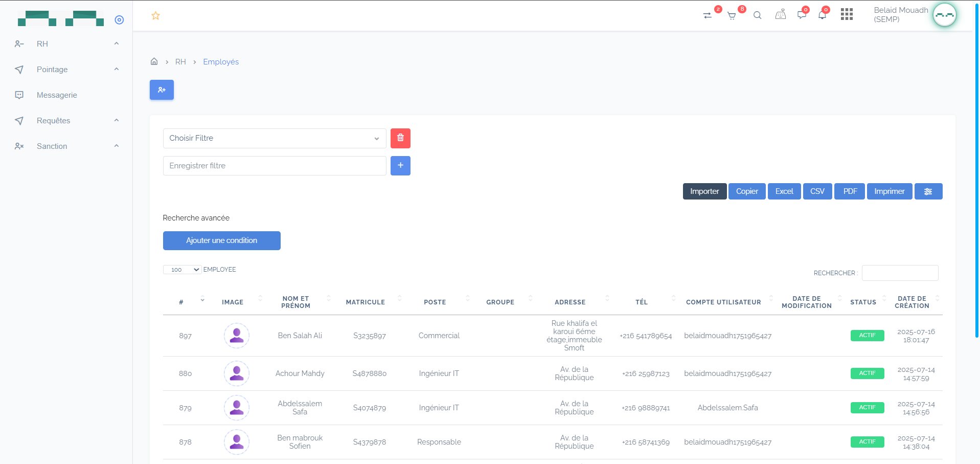Screen dimensions: 980x464
Task: Open the Choisir Filtre dropdown
Action: [x=275, y=138]
